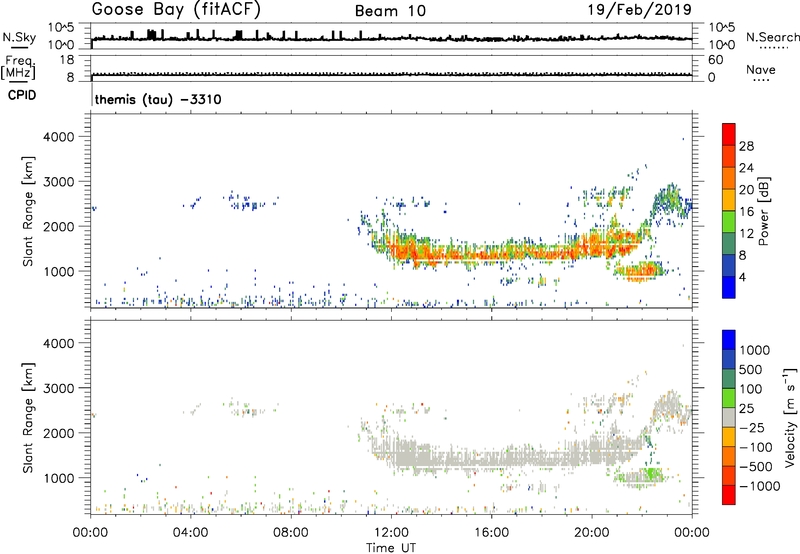The height and width of the screenshot is (554, 800).
Task: Click the 'Nave' legend label
Action: pos(761,70)
